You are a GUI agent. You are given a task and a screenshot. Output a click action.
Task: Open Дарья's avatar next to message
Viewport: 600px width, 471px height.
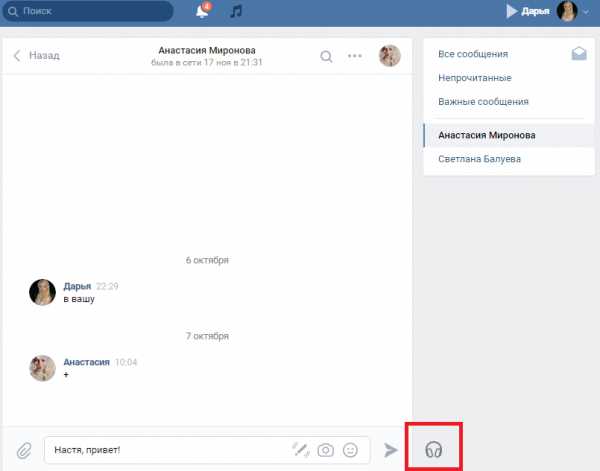point(42,292)
